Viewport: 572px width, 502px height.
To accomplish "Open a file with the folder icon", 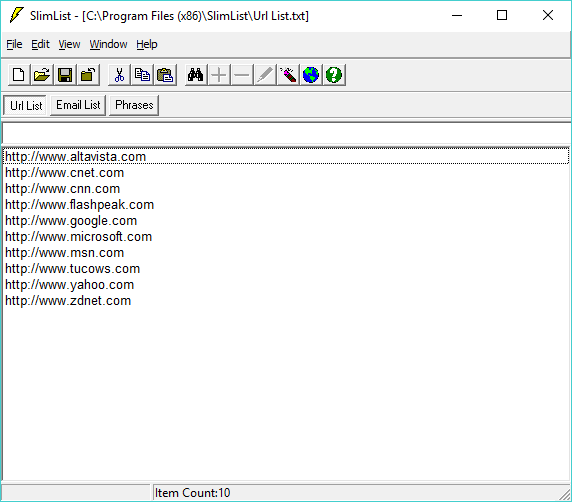I will [42, 75].
